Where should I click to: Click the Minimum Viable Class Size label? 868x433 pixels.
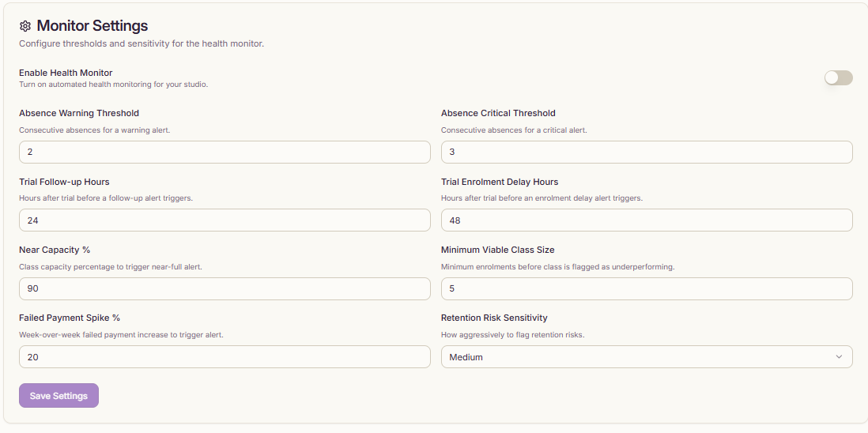497,250
